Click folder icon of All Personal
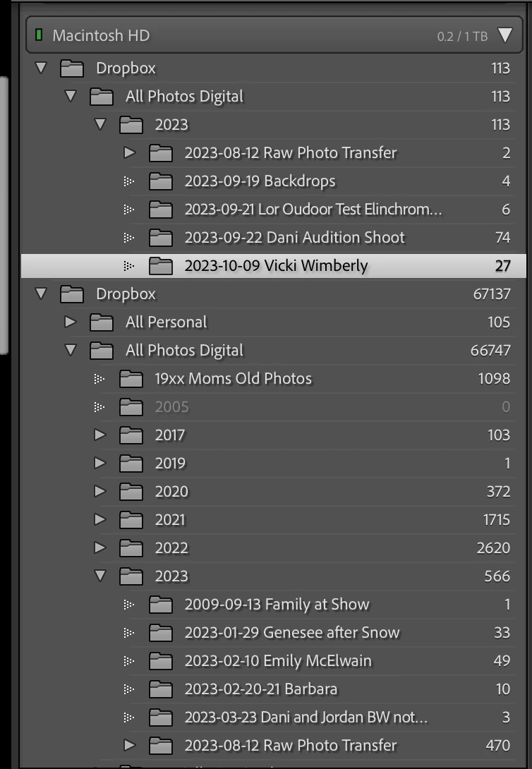This screenshot has height=769, width=532. tap(102, 322)
